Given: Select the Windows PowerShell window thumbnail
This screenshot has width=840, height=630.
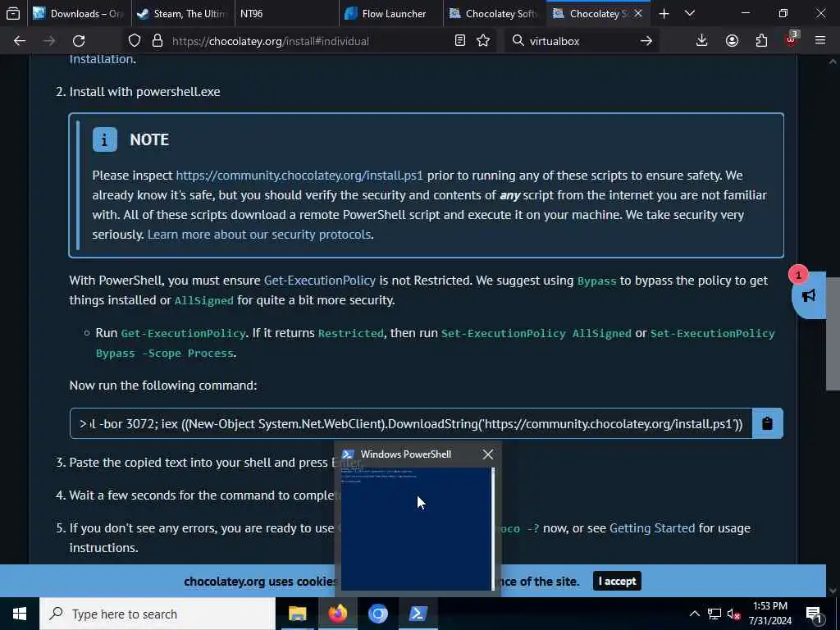Looking at the screenshot, I should tap(418, 529).
